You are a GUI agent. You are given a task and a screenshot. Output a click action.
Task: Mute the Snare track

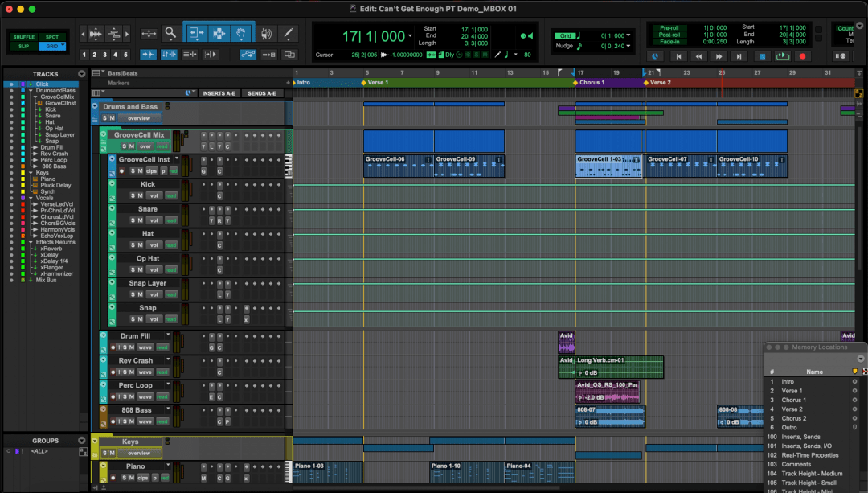[x=141, y=220]
